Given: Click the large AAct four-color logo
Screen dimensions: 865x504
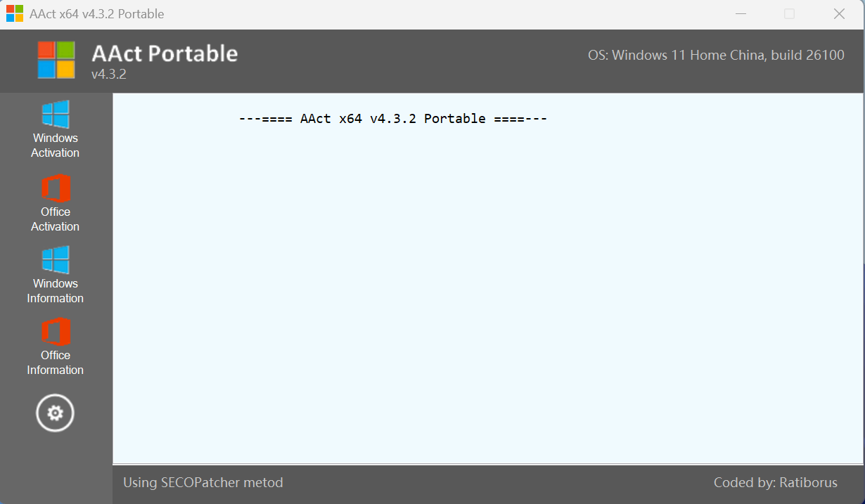Looking at the screenshot, I should coord(56,60).
